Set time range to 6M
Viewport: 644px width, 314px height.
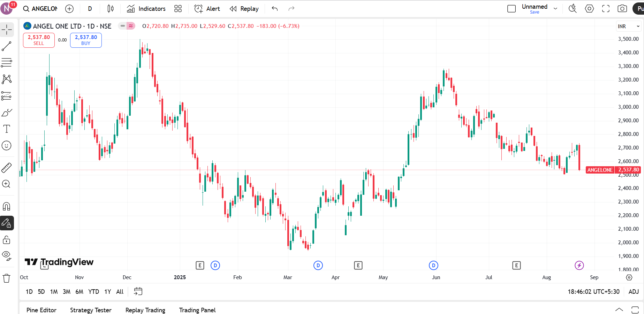click(x=79, y=292)
